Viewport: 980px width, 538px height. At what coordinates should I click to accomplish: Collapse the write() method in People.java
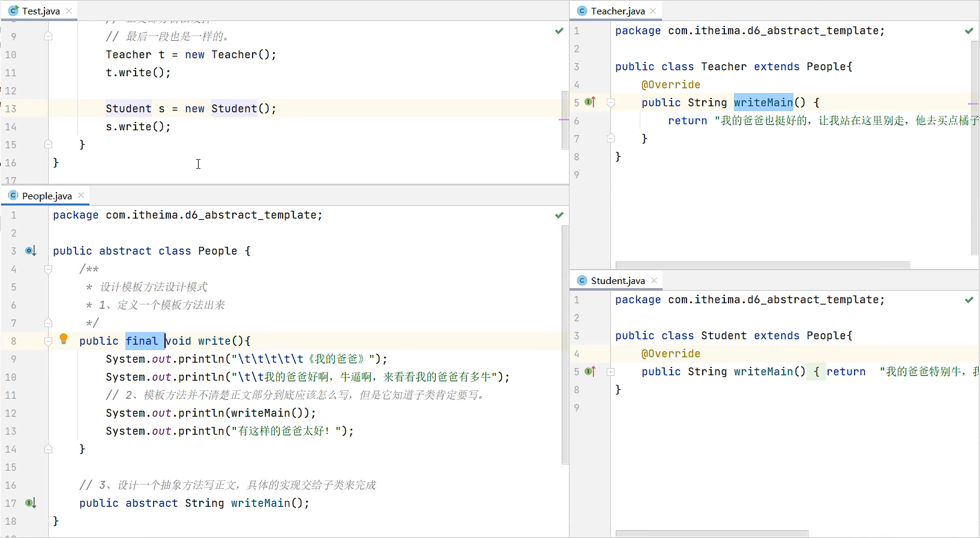click(48, 341)
